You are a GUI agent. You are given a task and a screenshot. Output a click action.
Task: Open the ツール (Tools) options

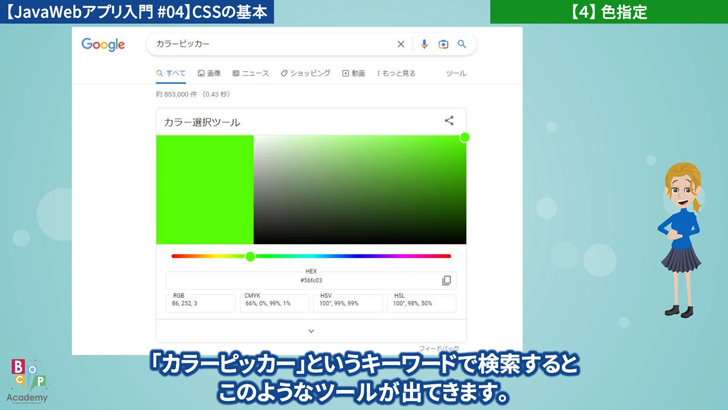tap(455, 73)
